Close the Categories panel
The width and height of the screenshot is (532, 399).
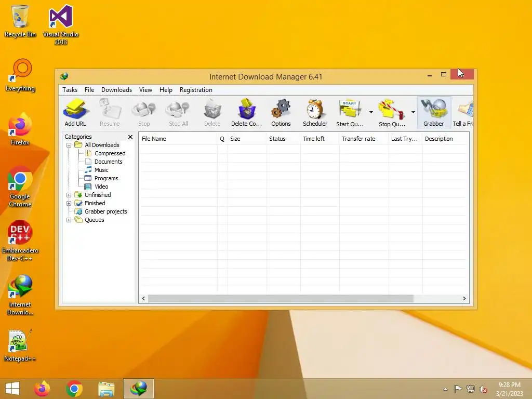130,137
